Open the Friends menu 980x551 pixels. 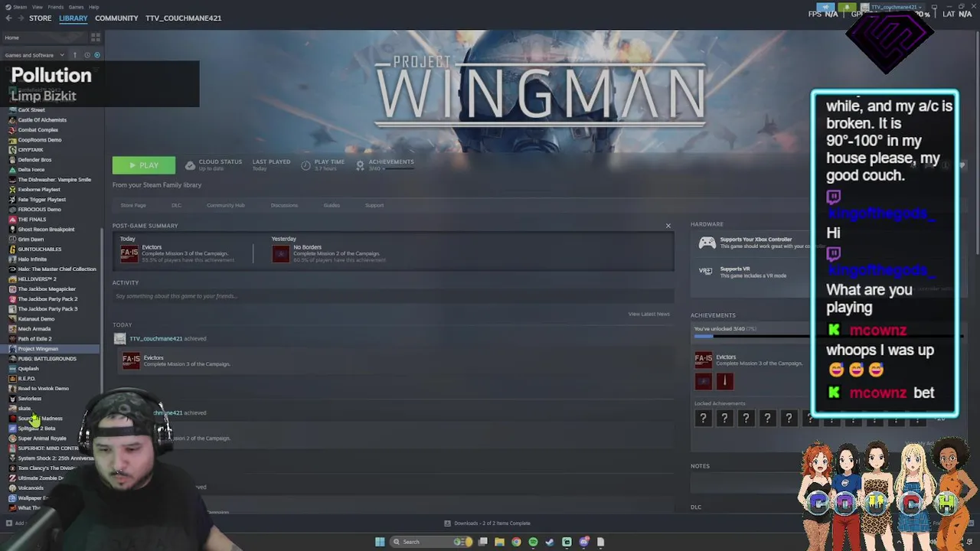(56, 7)
